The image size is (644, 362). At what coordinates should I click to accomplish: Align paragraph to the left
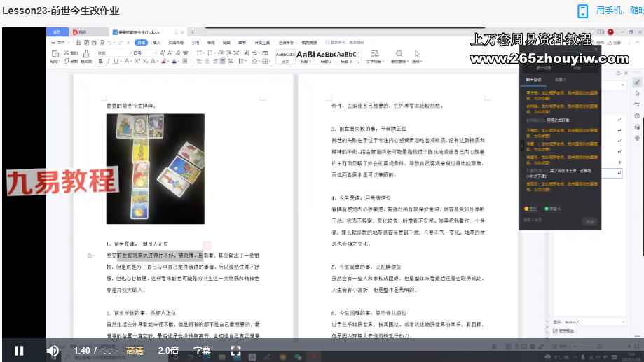click(199, 61)
